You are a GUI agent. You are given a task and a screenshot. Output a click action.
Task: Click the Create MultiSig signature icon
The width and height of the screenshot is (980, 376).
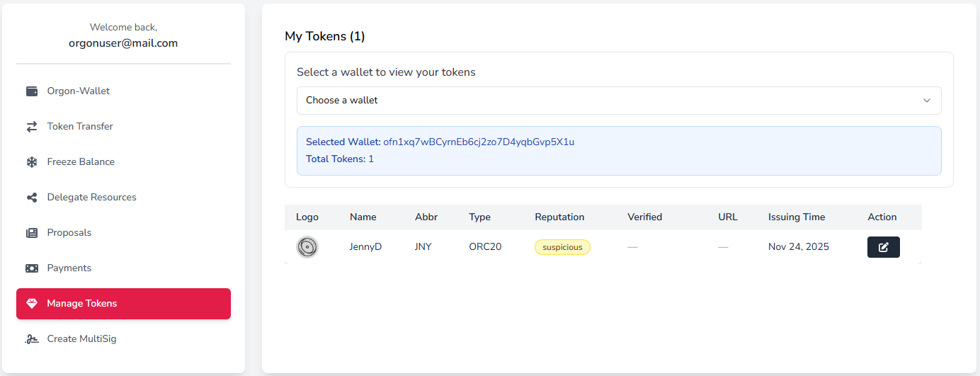tap(32, 339)
